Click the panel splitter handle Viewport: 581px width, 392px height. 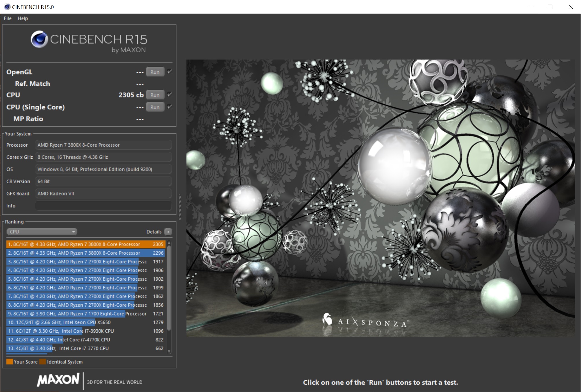point(180,207)
